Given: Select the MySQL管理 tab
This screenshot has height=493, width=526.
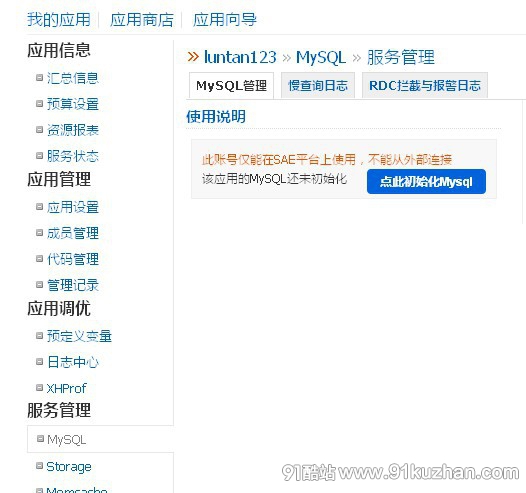Looking at the screenshot, I should 231,86.
